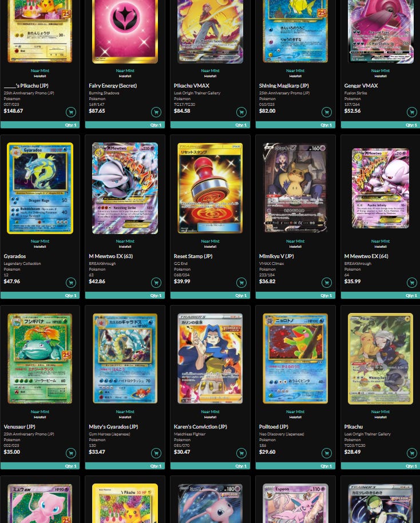Add Misty's Gyarados (JP) to cart
Viewport: 420px width, 523px height.
tap(156, 453)
